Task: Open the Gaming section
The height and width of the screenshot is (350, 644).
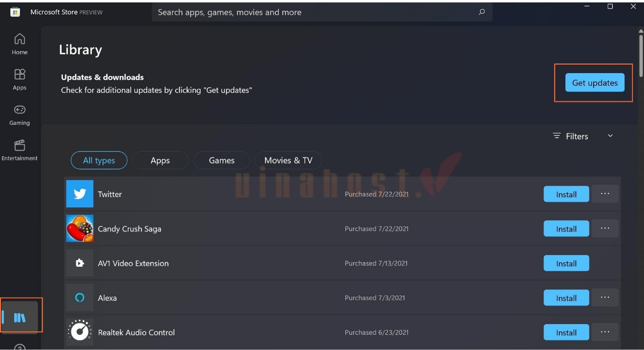Action: (x=20, y=114)
